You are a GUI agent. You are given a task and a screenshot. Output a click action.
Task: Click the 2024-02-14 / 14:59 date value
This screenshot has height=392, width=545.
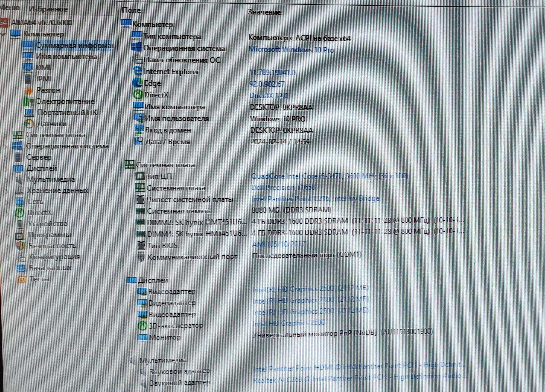[x=280, y=142]
